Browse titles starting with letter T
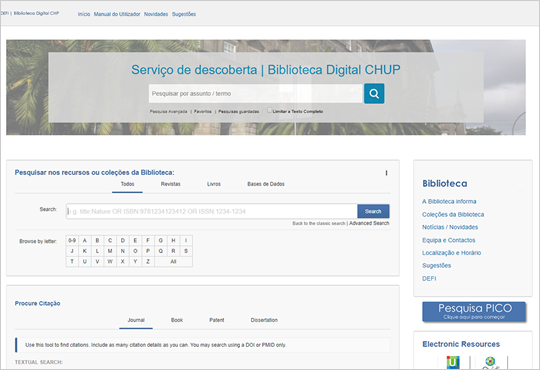Image resolution: width=540 pixels, height=370 pixels. tap(72, 261)
